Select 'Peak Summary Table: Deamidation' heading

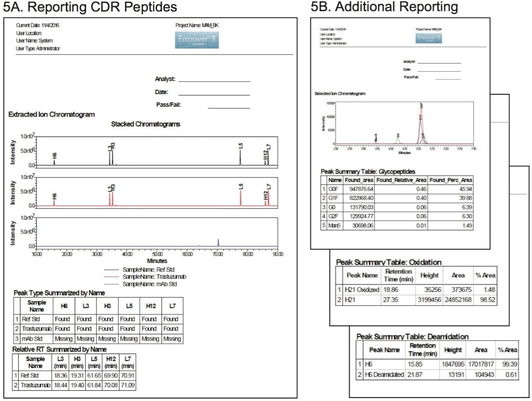[x=412, y=337]
